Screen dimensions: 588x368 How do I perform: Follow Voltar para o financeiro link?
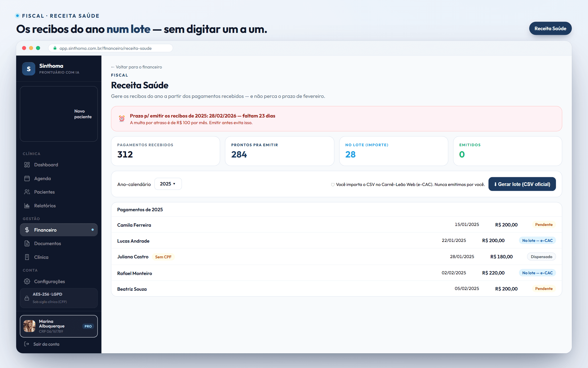(136, 67)
